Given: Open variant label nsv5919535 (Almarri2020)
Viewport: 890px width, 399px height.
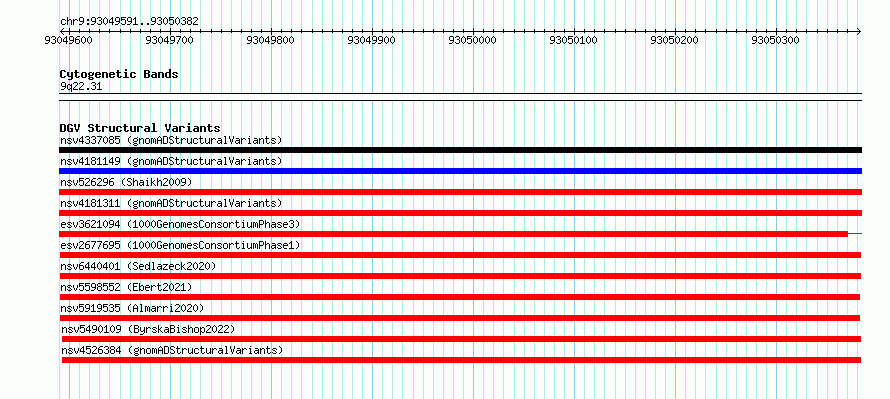Looking at the screenshot, I should (132, 308).
